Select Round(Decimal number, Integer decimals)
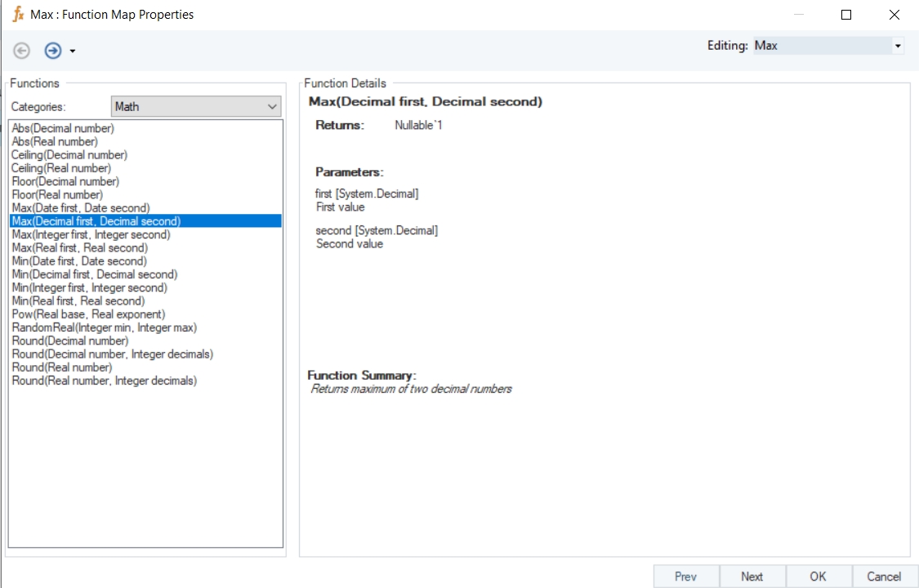The image size is (919, 588). pyautogui.click(x=112, y=354)
